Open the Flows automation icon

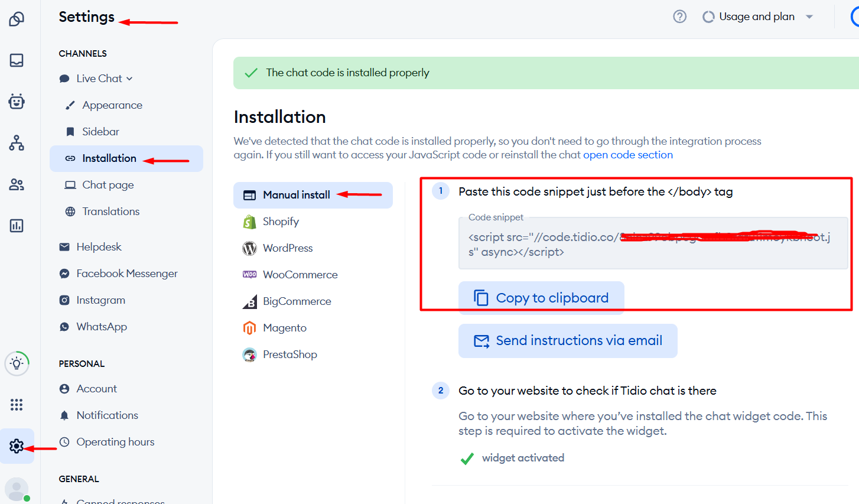click(x=17, y=143)
